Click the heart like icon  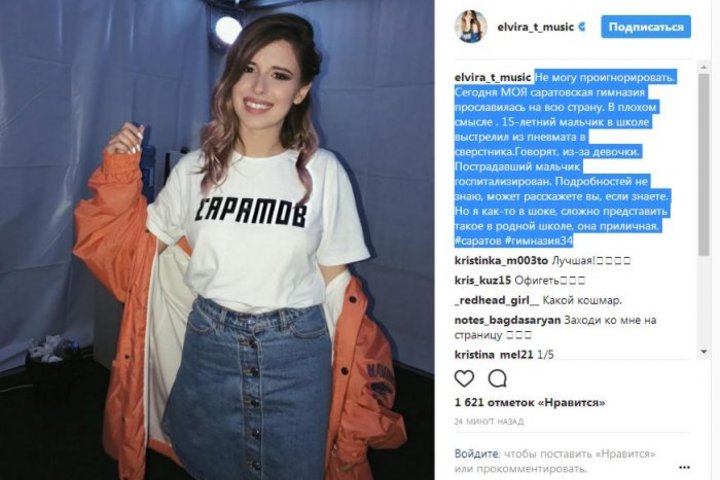coord(464,379)
